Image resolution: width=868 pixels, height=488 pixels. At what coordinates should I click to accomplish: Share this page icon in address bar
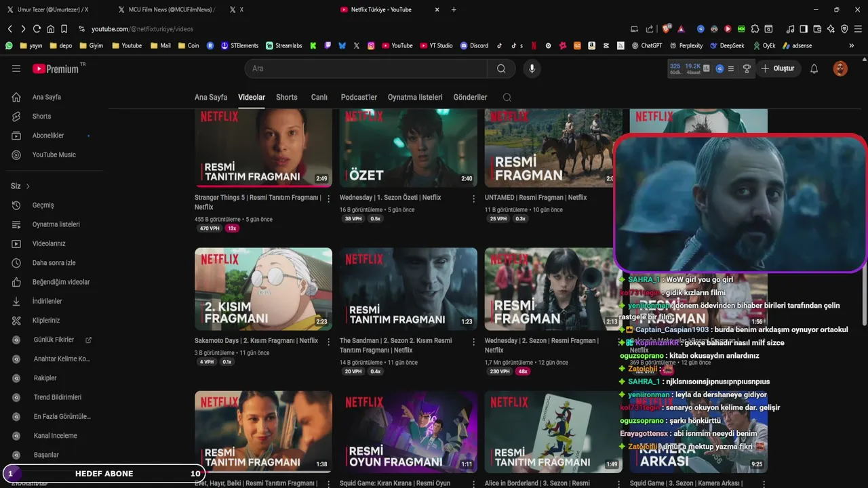[650, 29]
